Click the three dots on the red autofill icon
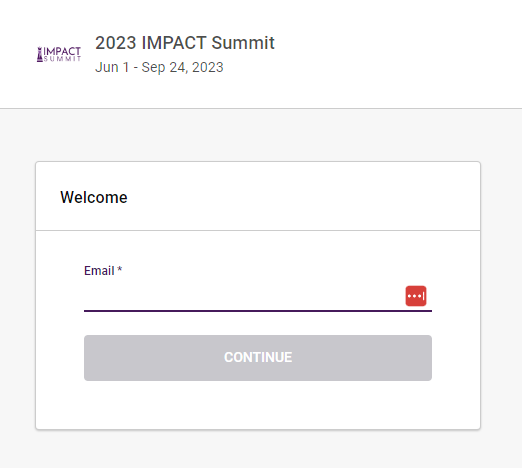 click(x=414, y=296)
